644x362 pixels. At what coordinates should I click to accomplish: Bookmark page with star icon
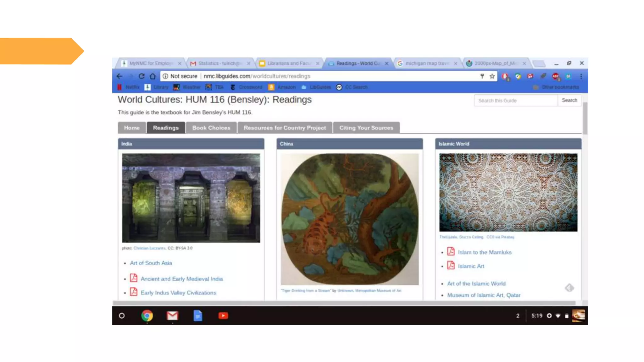click(x=492, y=76)
